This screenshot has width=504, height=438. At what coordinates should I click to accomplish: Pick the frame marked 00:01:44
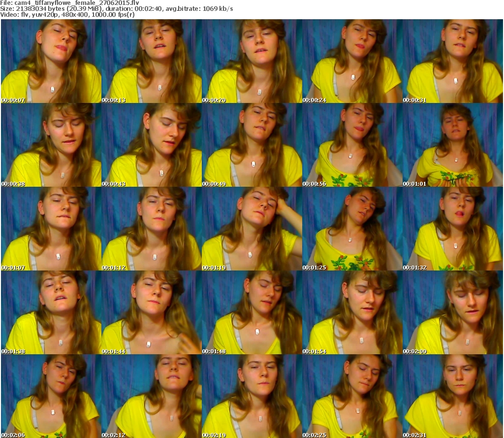[x=152, y=312]
